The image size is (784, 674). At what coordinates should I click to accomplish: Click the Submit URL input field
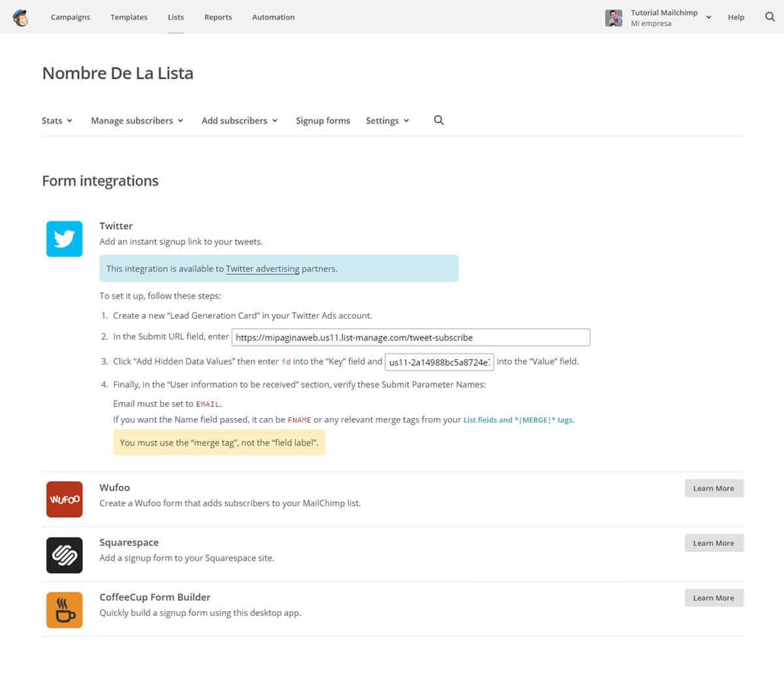411,338
